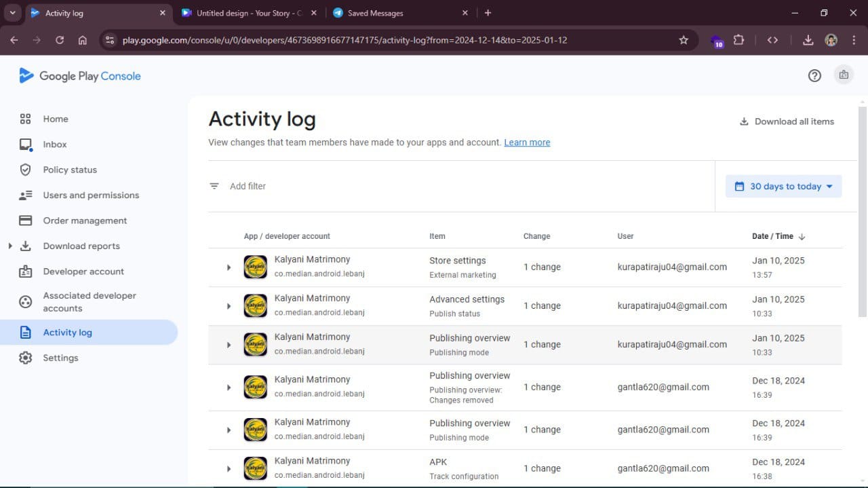The image size is (868, 488).
Task: Open the Help question mark icon
Action: click(x=814, y=75)
